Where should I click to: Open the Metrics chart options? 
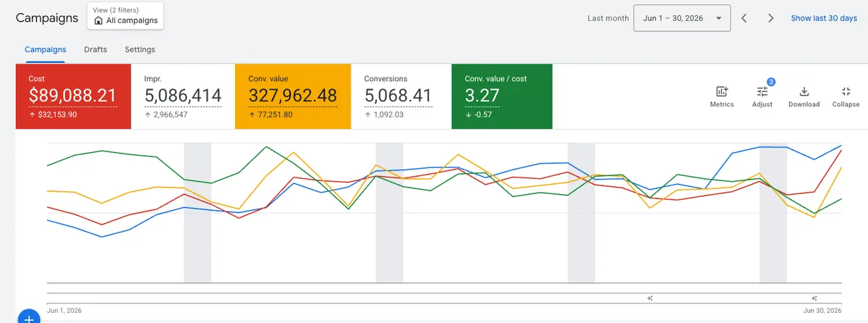click(x=721, y=96)
